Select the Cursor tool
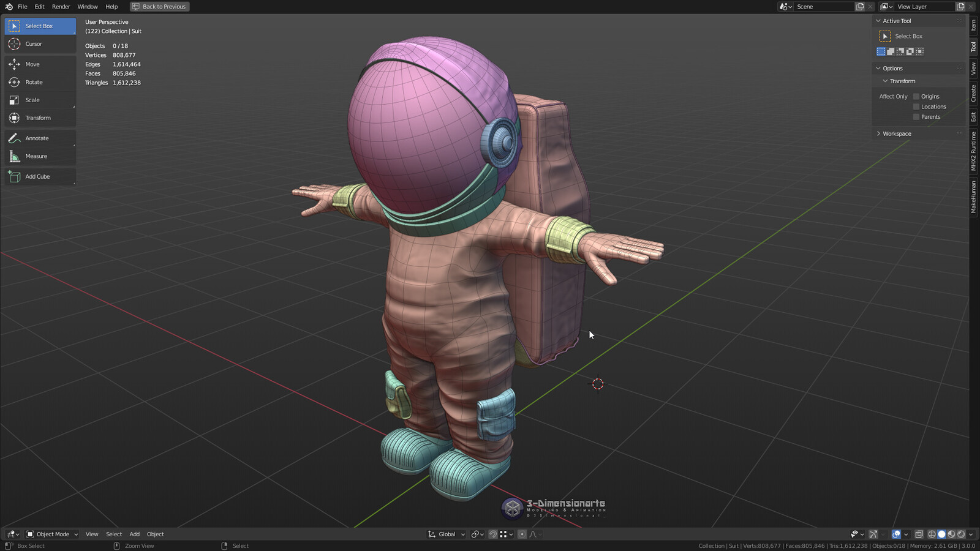The image size is (980, 551). tap(40, 44)
